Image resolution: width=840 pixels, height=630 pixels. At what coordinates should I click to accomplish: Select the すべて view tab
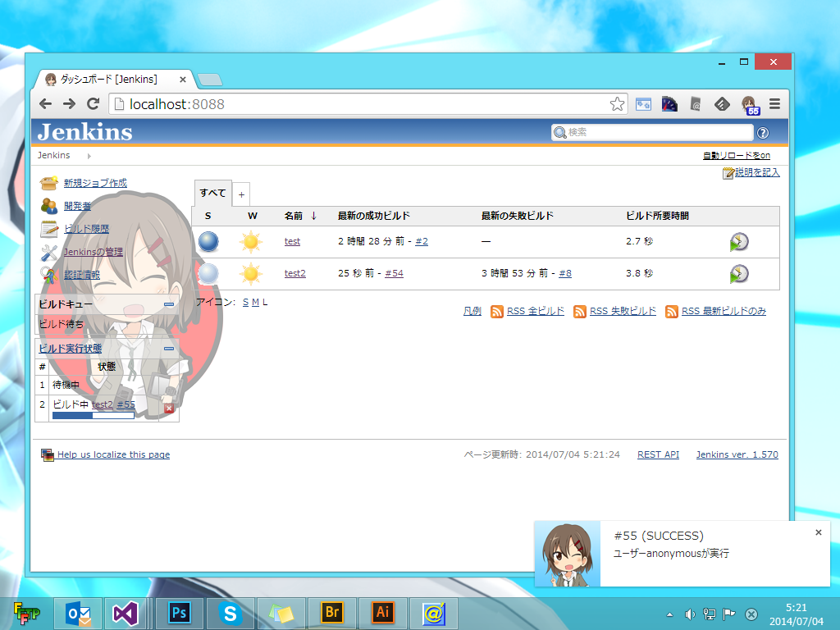(x=212, y=193)
